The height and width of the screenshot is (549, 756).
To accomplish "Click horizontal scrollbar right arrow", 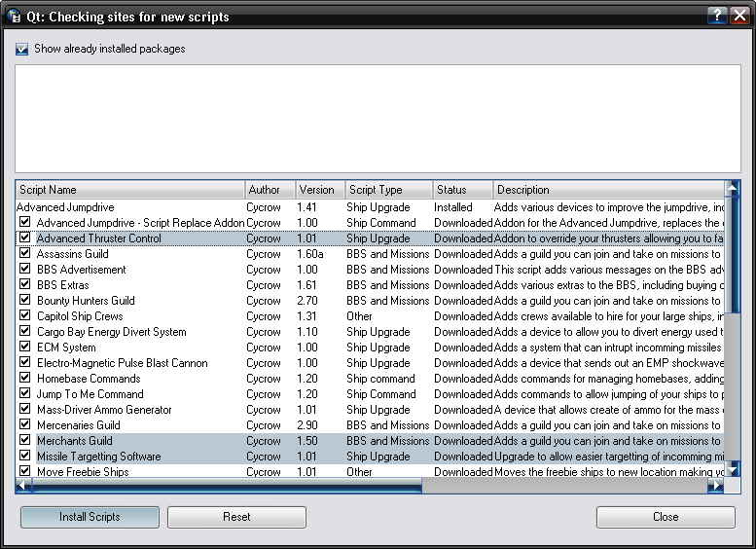I will 716,486.
